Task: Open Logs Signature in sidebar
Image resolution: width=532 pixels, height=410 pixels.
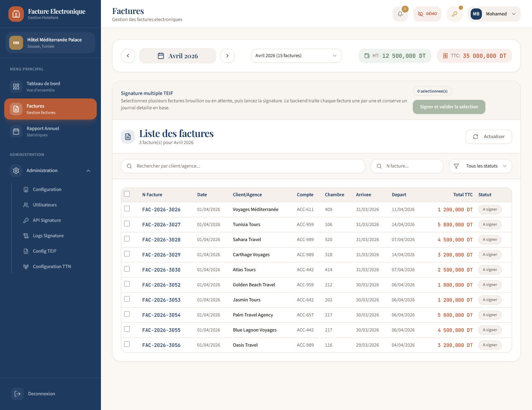Action: pyautogui.click(x=48, y=236)
